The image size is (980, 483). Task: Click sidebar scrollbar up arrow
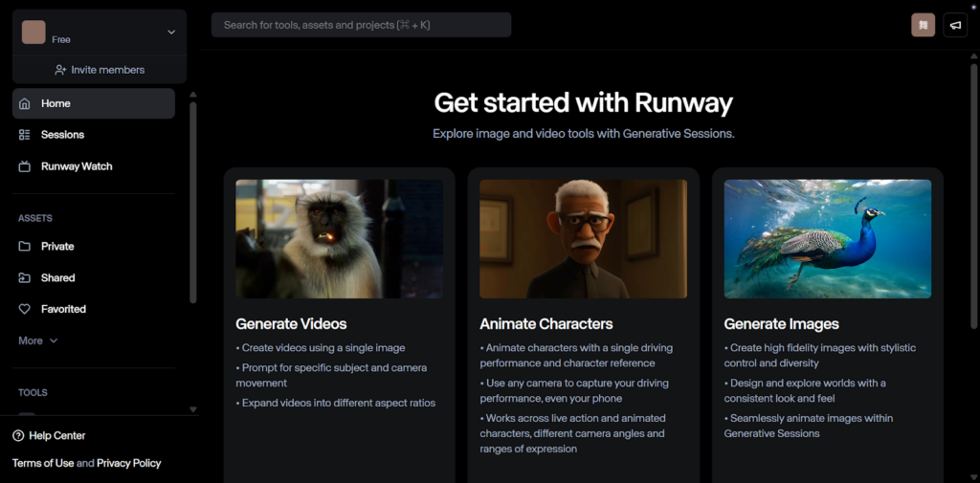193,95
